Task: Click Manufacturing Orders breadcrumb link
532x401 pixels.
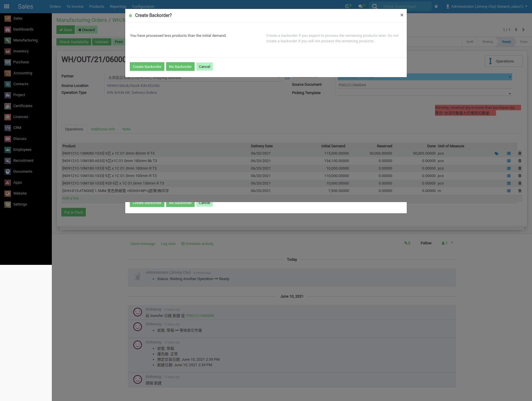Action: tap(81, 20)
